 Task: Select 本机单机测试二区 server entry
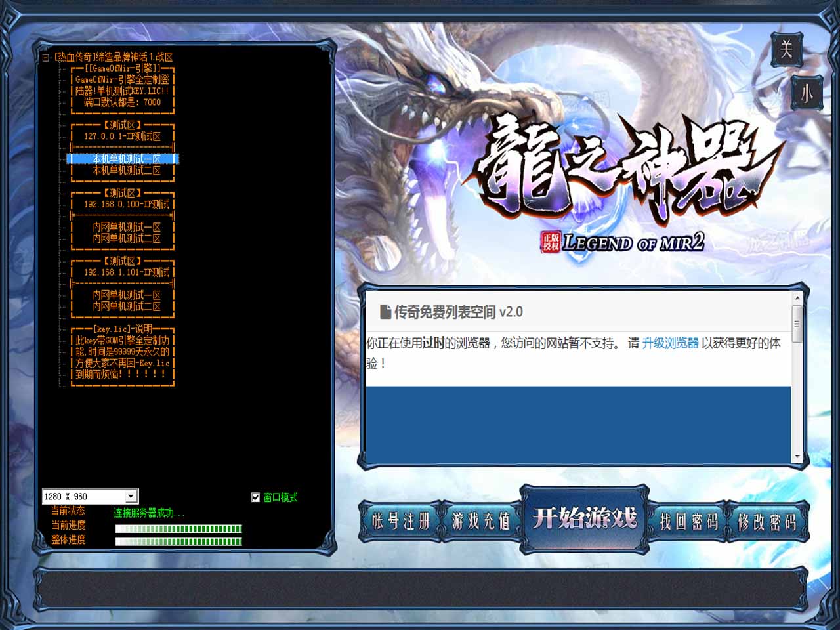123,170
